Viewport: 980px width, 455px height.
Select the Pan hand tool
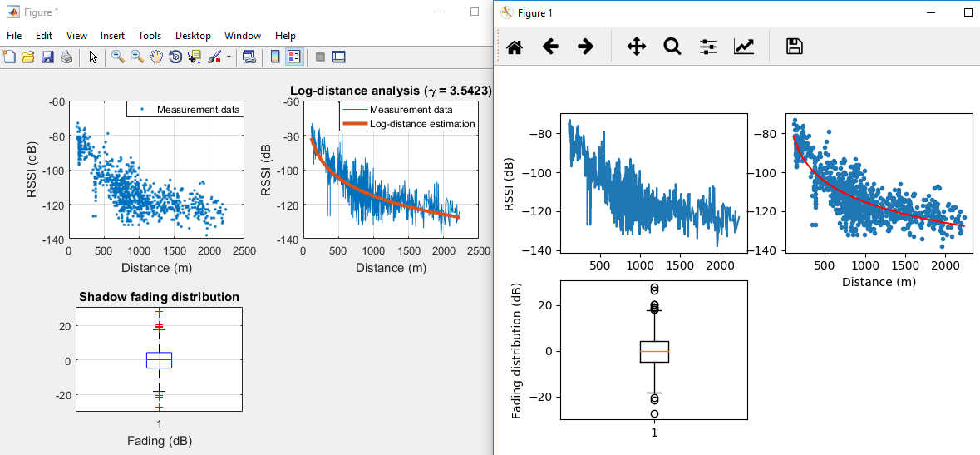pyautogui.click(x=156, y=57)
